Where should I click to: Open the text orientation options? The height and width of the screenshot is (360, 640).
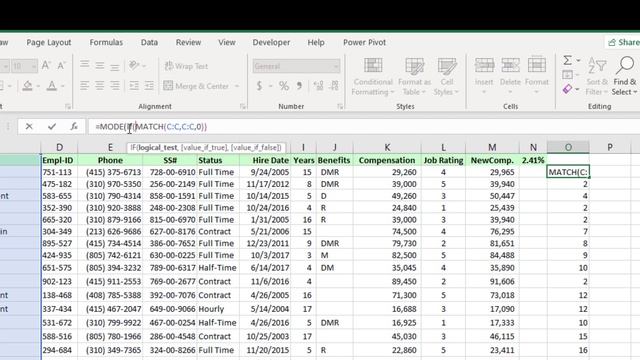coord(137,65)
